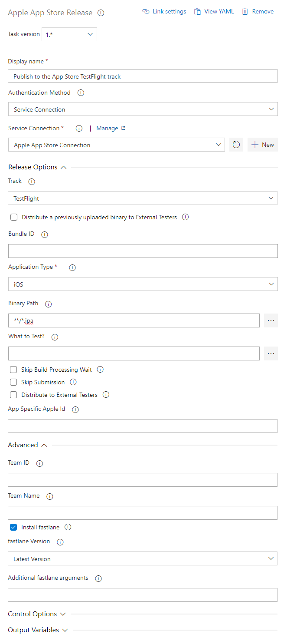Refresh the Service Connection list
Viewport: 287px width, 644px height.
tap(236, 145)
